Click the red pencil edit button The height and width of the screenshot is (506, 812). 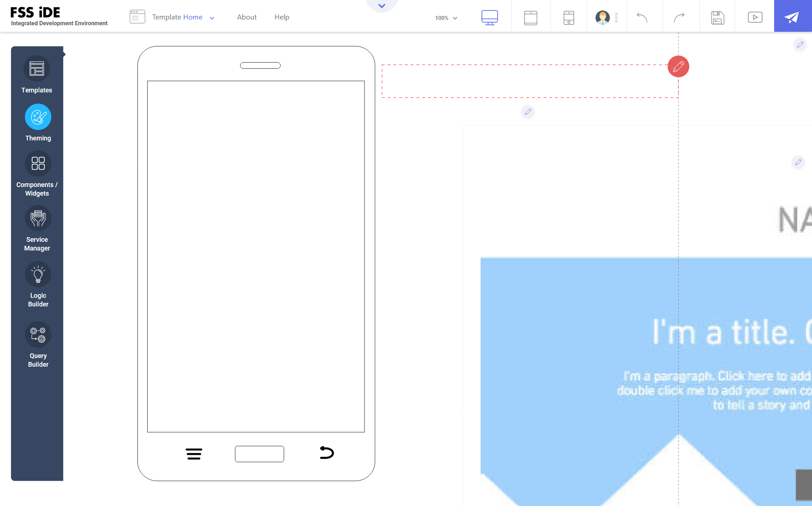coord(678,66)
